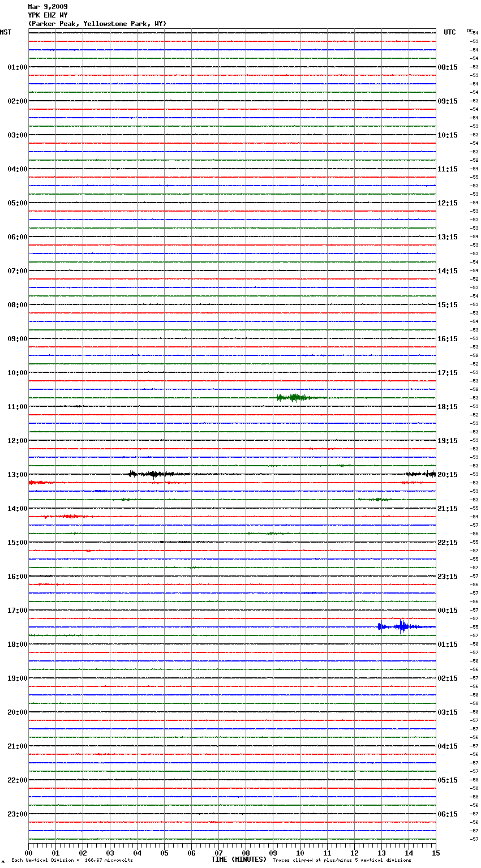The height and width of the screenshot is (868, 481).
Task: Click the 14:15 UTC label
Action: click(448, 271)
